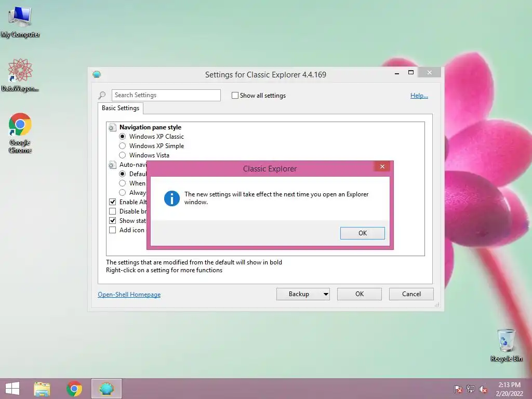This screenshot has height=399, width=532.
Task: Open Chrome from the taskbar
Action: pos(74,389)
